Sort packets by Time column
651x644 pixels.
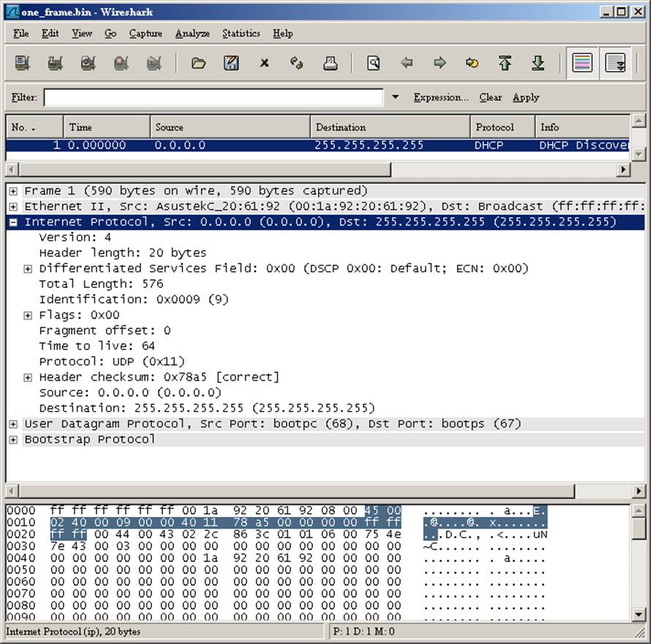(107, 127)
